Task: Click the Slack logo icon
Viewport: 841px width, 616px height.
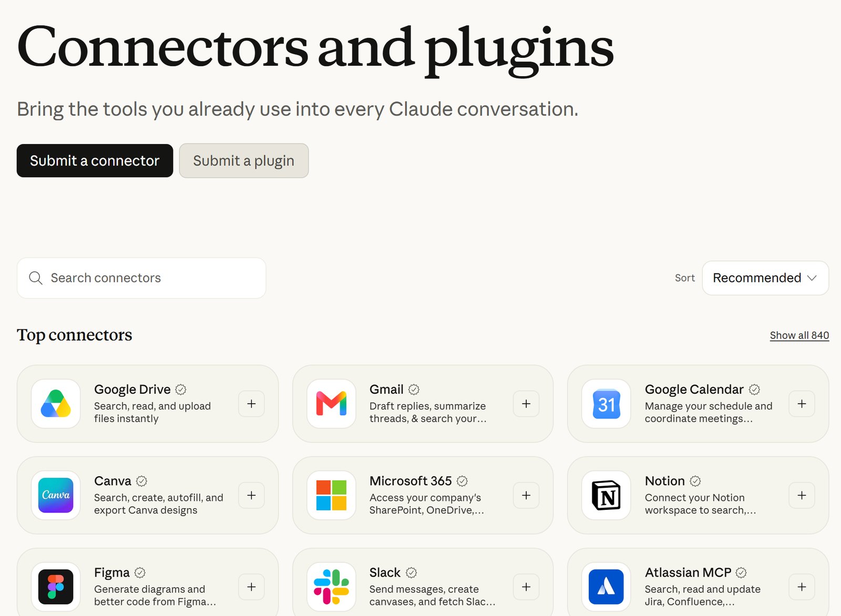Action: point(331,587)
